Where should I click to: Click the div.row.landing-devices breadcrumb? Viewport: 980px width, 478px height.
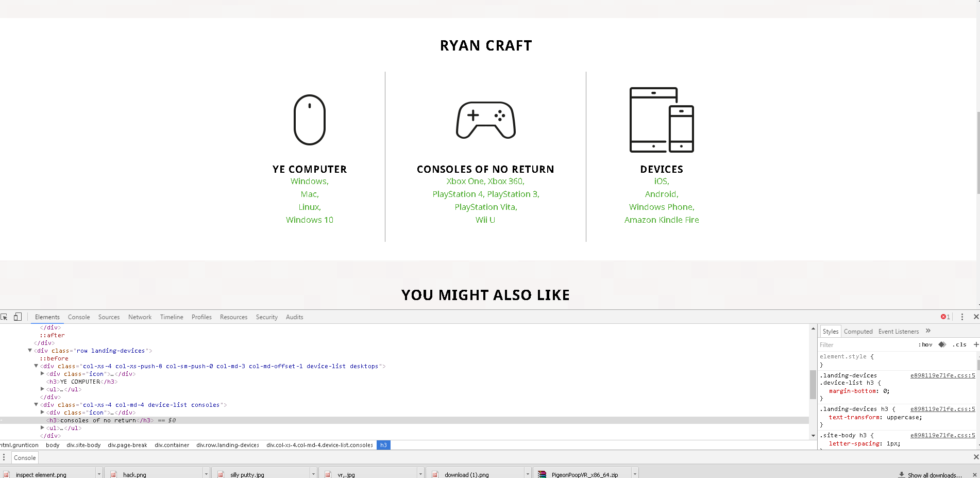pos(228,445)
